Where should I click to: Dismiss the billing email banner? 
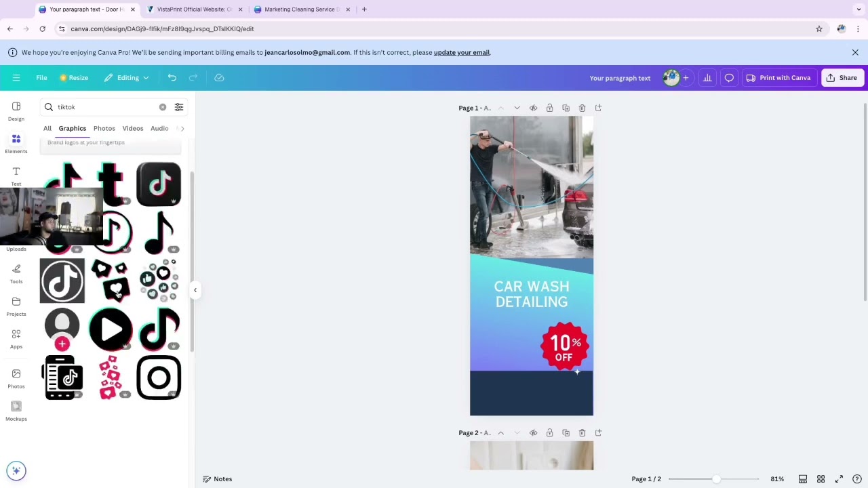pyautogui.click(x=855, y=52)
